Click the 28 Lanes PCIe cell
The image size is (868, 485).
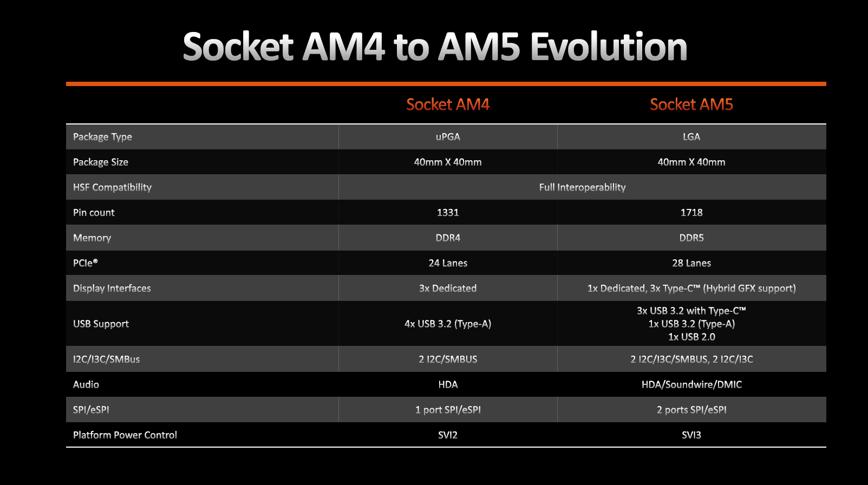point(691,263)
